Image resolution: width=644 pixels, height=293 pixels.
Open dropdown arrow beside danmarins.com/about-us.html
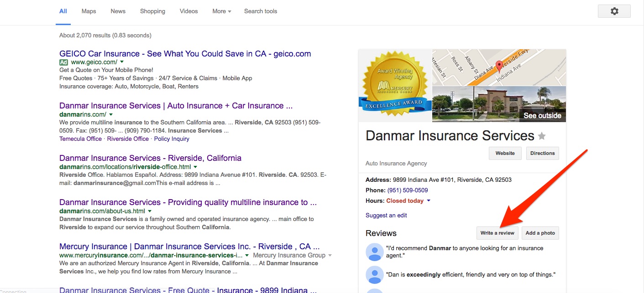click(150, 211)
